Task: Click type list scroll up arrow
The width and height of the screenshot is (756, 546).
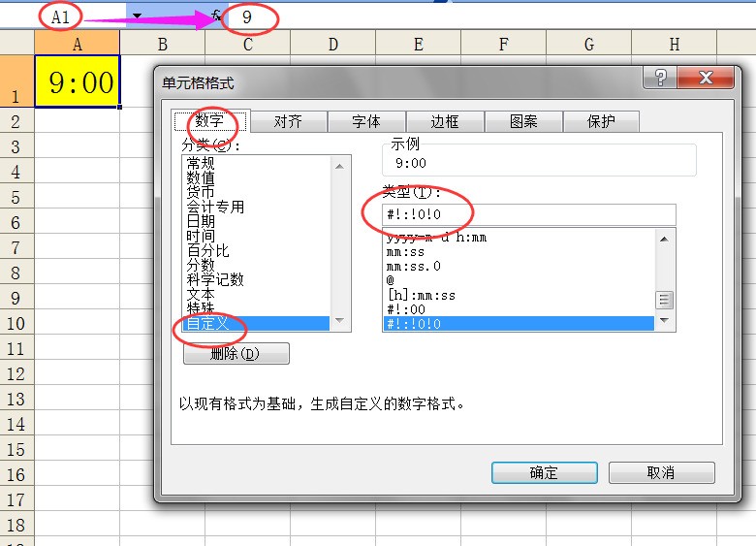Action: 664,239
